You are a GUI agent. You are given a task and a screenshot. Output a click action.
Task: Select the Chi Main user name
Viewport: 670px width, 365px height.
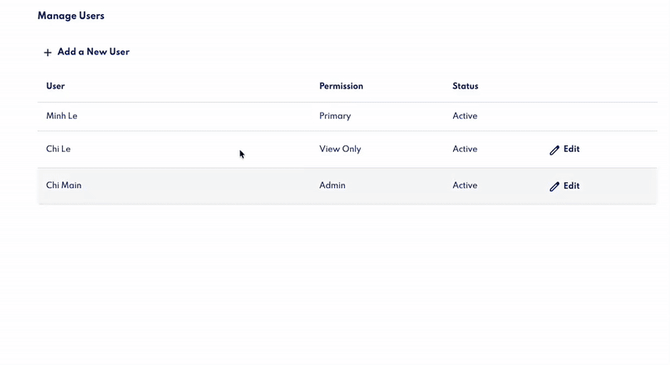click(64, 185)
